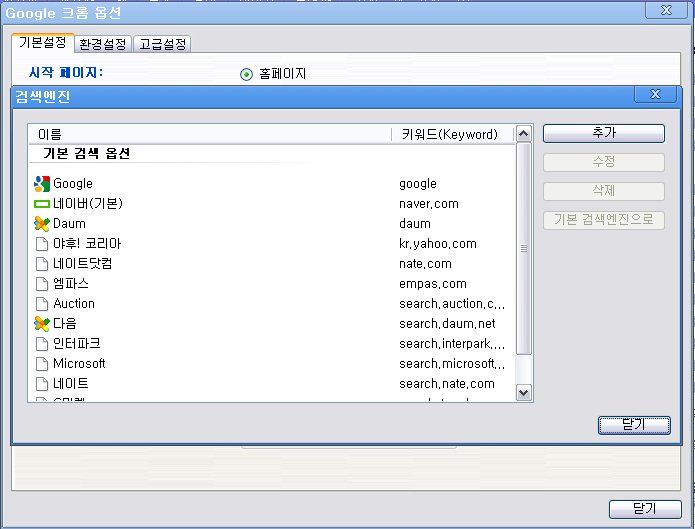Click the 수정 button
Screen dimensions: 695x529
(x=604, y=162)
